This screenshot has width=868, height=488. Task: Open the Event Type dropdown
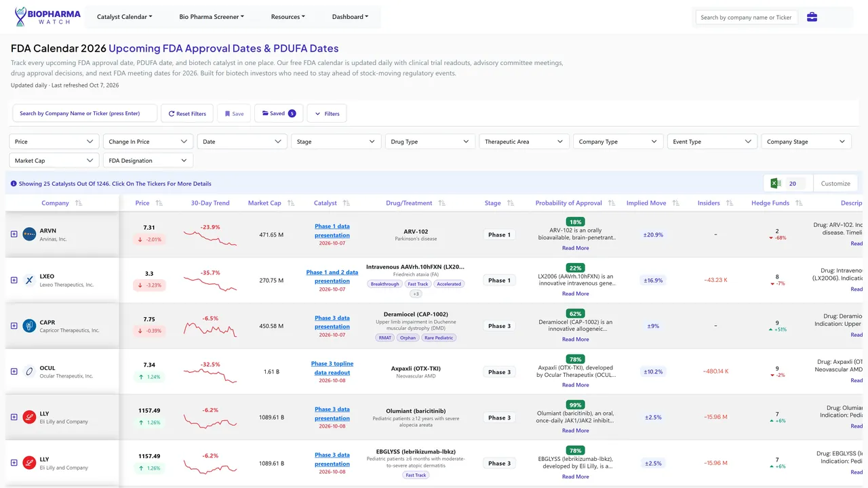(711, 142)
